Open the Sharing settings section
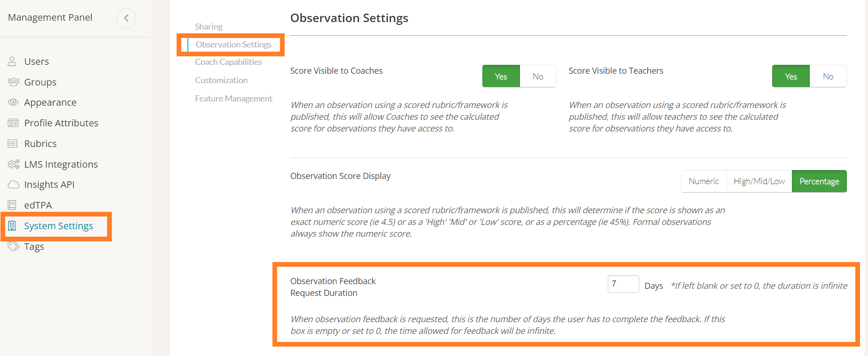Viewport: 868px width, 356px height. [209, 27]
